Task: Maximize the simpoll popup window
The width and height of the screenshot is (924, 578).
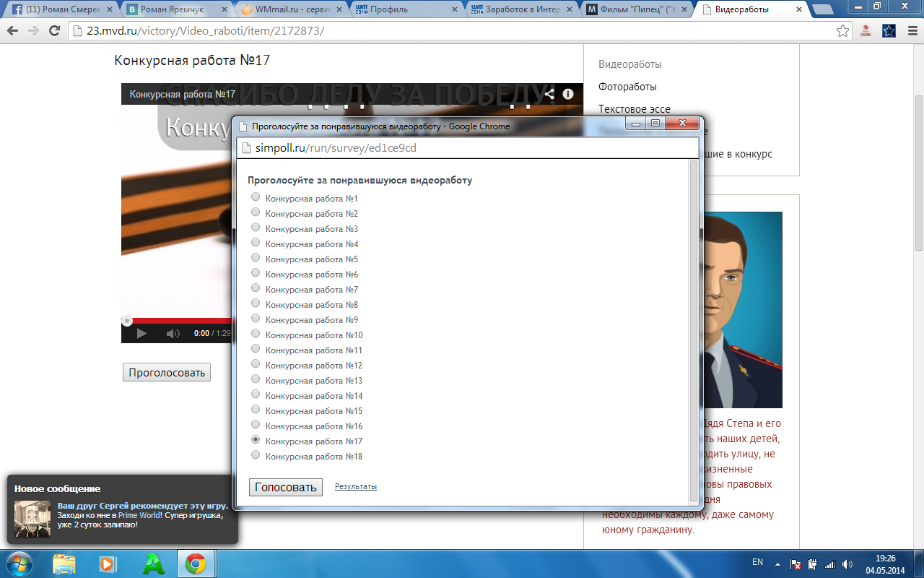Action: pyautogui.click(x=655, y=124)
